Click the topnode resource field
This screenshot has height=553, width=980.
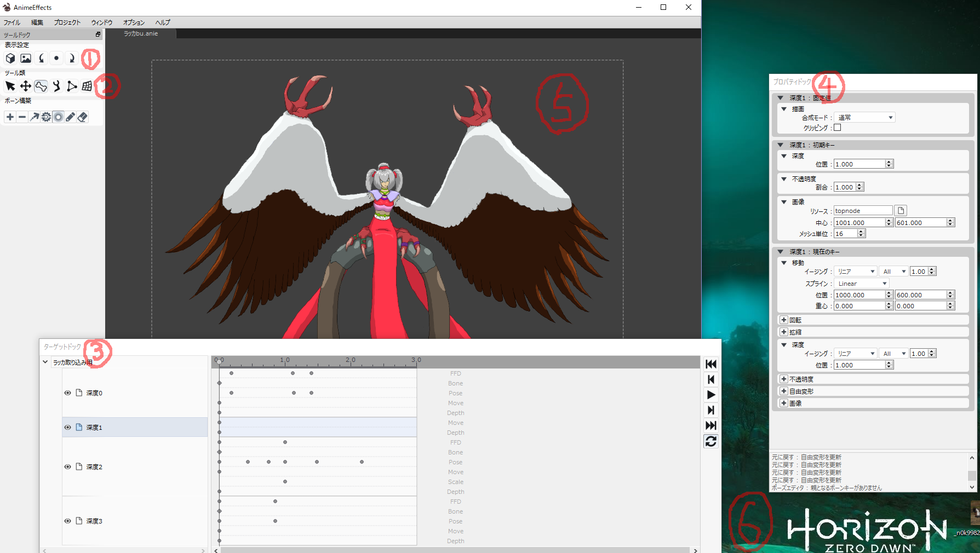[x=863, y=211]
